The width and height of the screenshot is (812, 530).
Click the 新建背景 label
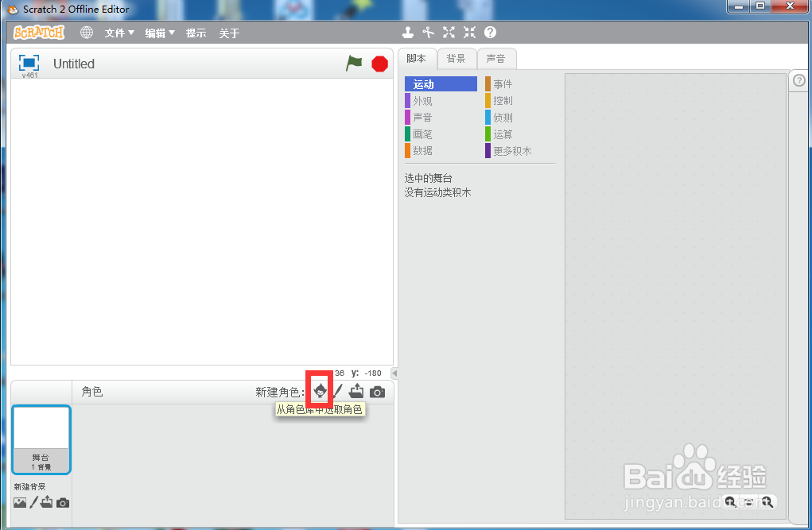pyautogui.click(x=30, y=487)
